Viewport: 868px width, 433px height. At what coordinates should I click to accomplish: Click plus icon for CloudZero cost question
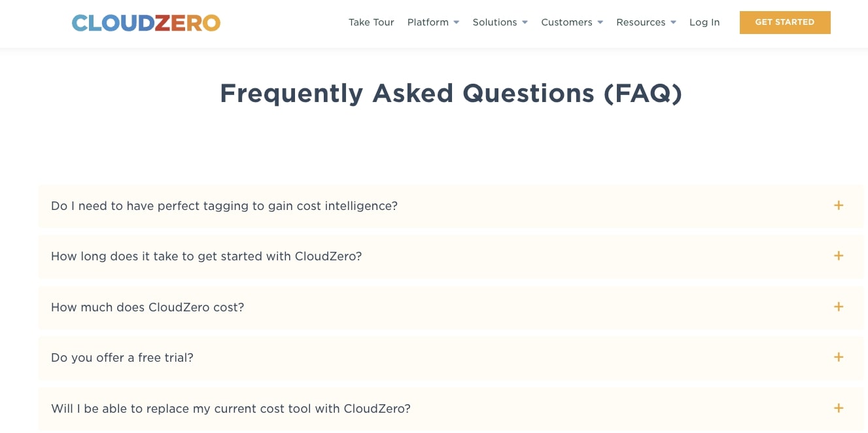(x=839, y=307)
